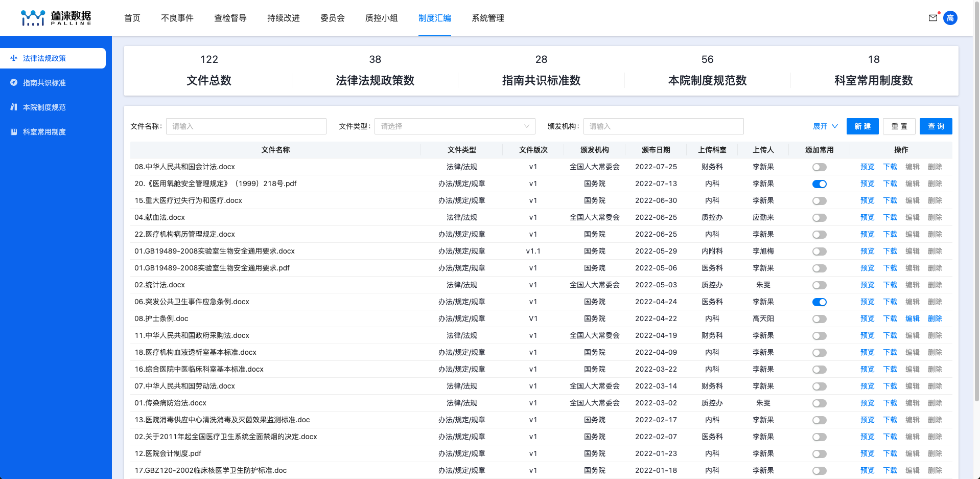Download 12.医院会计制度.pdf

[x=890, y=453]
